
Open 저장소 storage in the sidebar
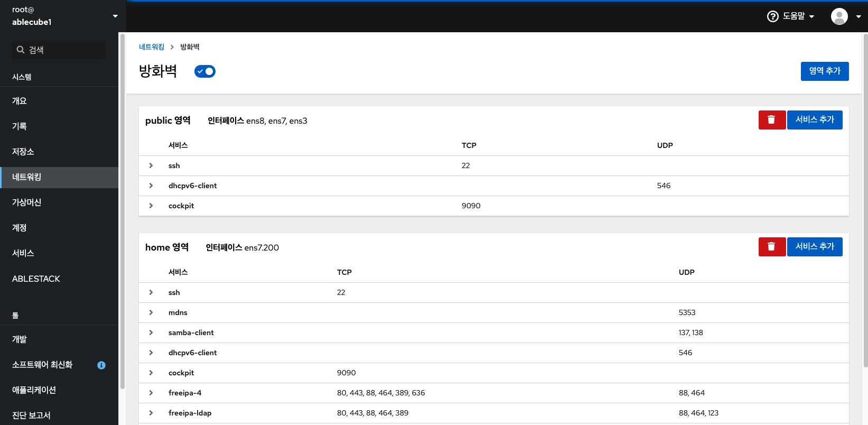pyautogui.click(x=59, y=152)
